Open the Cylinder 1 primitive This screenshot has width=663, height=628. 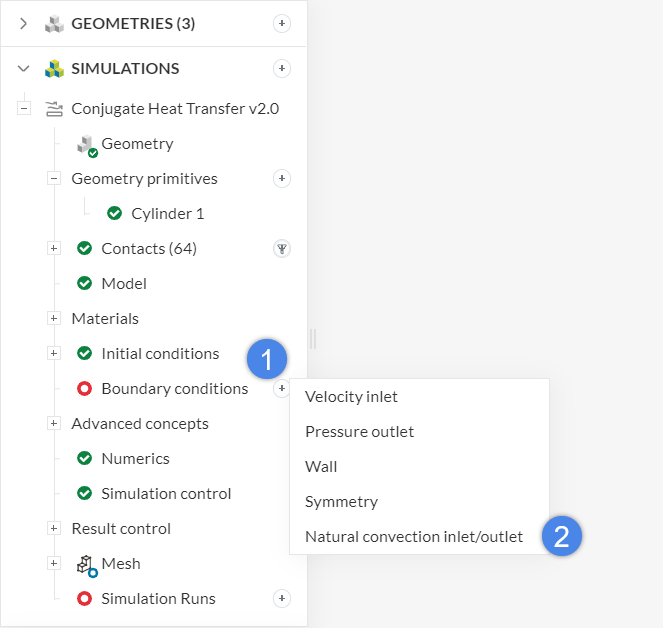coord(167,214)
